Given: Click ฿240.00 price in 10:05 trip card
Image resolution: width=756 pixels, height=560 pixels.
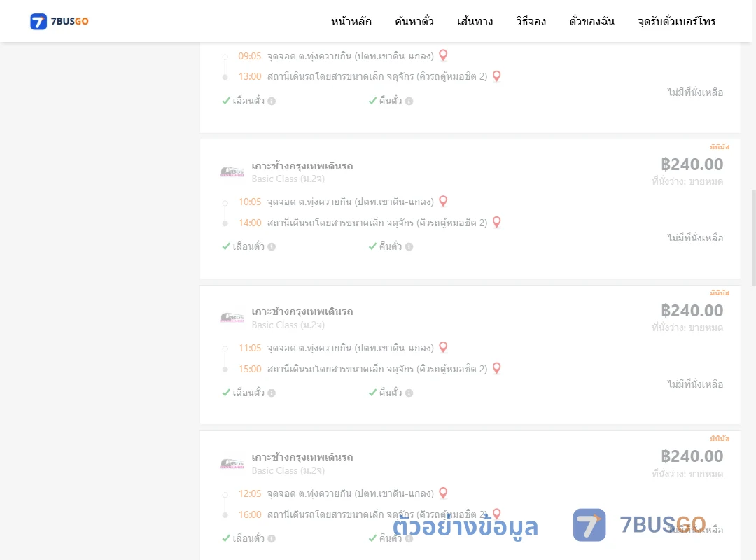Looking at the screenshot, I should click(x=692, y=164).
